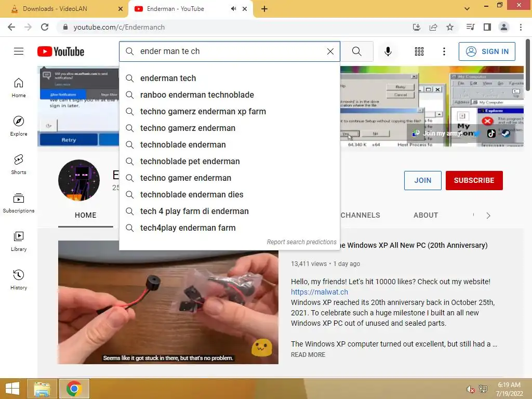532x399 pixels.
Task: Open the channel ABOUT tab
Action: coord(425,215)
